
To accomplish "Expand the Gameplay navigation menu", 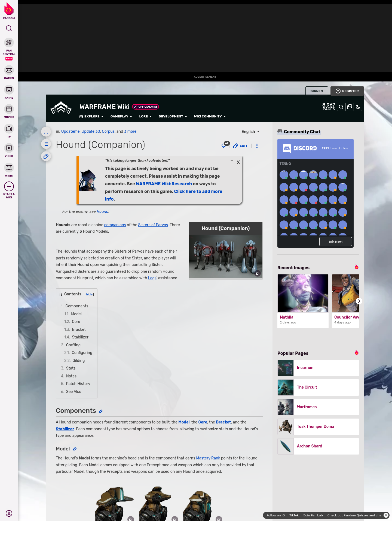I will tap(121, 116).
